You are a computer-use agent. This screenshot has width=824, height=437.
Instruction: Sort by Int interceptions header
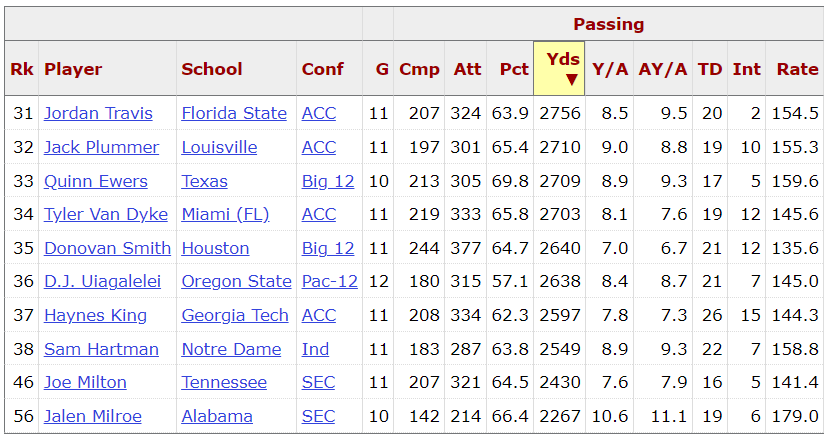pos(746,69)
